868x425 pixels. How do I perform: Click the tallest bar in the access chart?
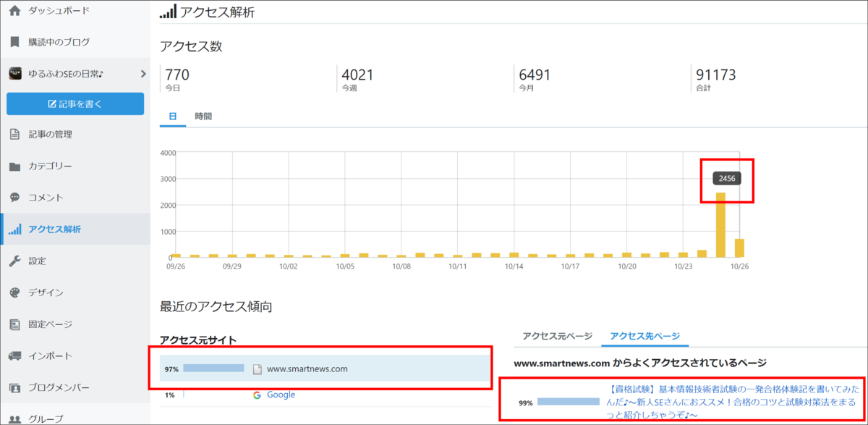click(x=720, y=224)
